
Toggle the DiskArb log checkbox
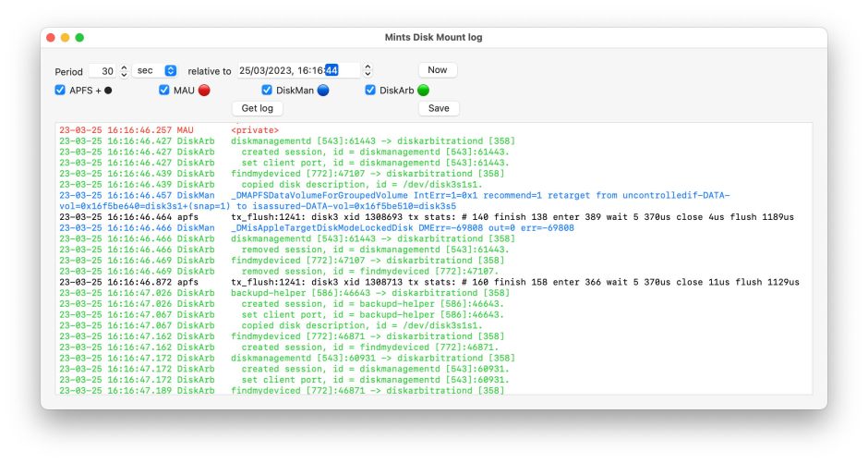tap(370, 91)
